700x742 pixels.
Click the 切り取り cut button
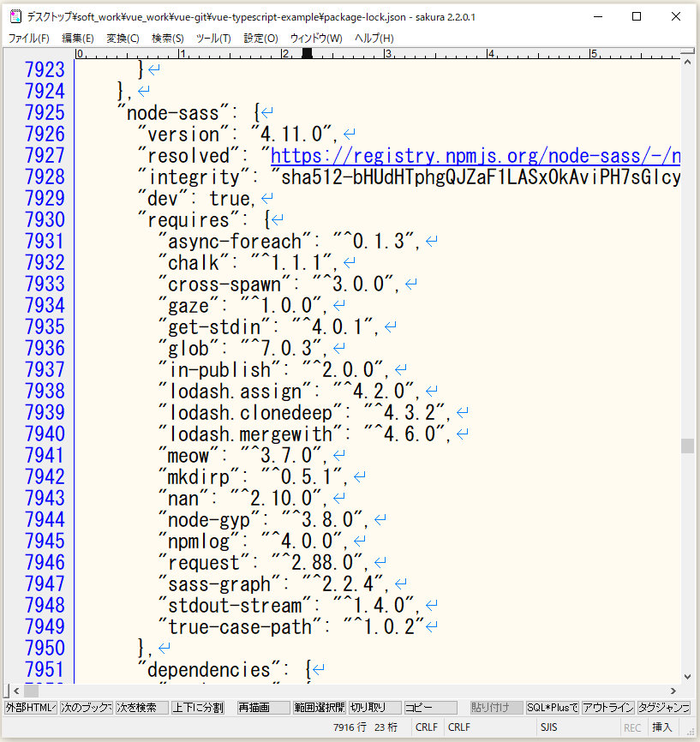375,708
